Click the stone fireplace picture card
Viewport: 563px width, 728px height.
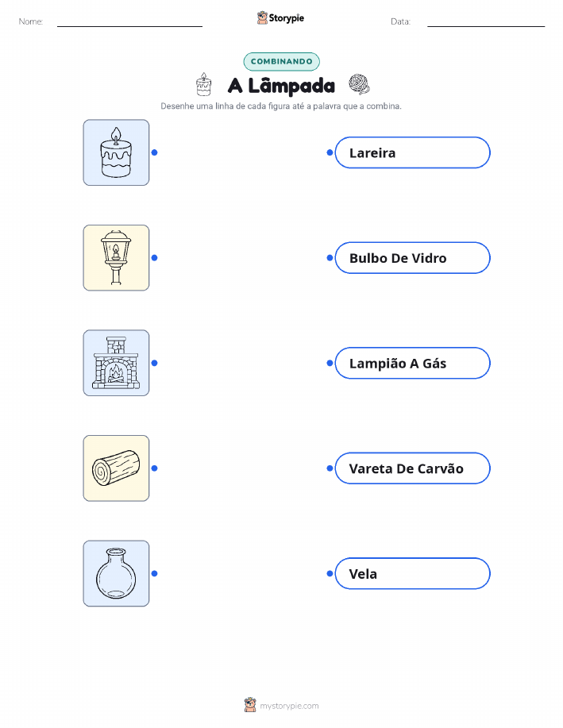[x=116, y=363]
